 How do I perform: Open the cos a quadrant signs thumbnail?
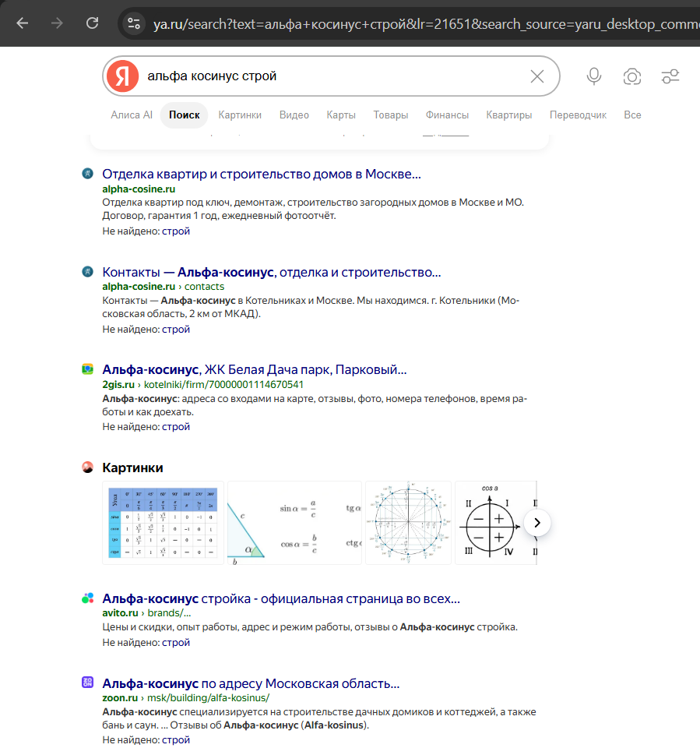point(495,523)
